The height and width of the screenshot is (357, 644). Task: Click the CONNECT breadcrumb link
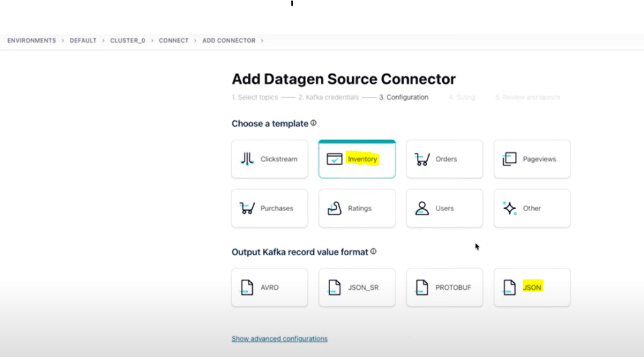click(x=174, y=40)
